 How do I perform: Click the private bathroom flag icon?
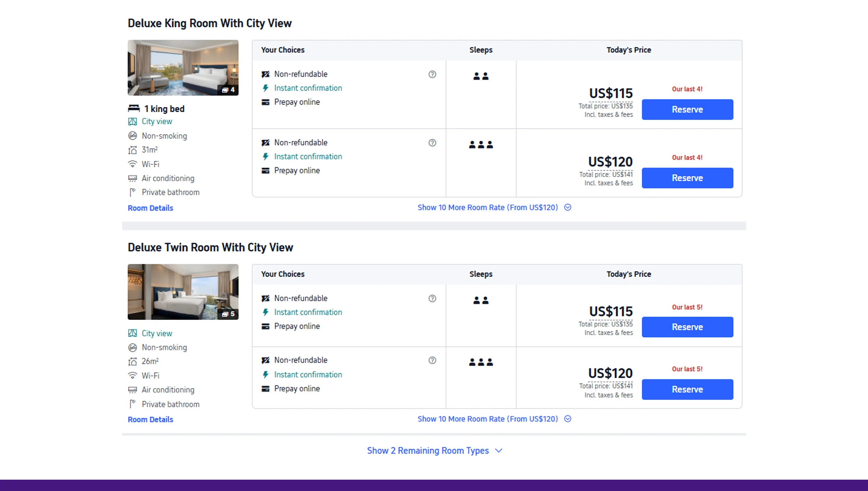point(133,192)
